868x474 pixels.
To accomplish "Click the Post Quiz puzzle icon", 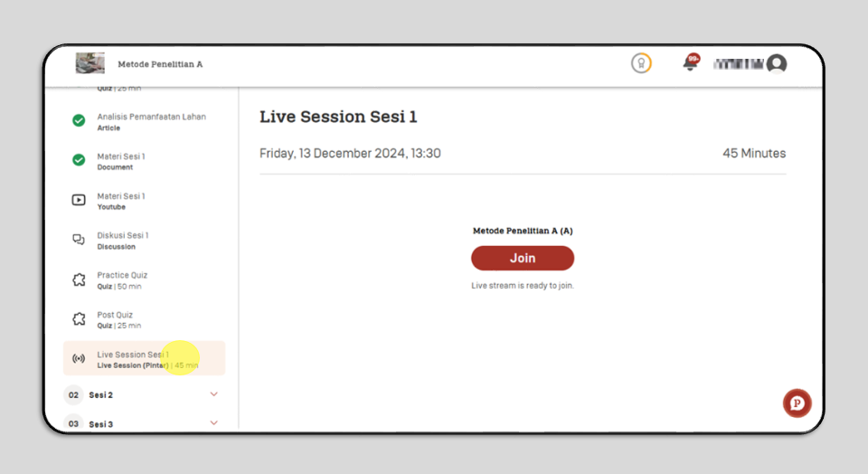I will pyautogui.click(x=79, y=319).
